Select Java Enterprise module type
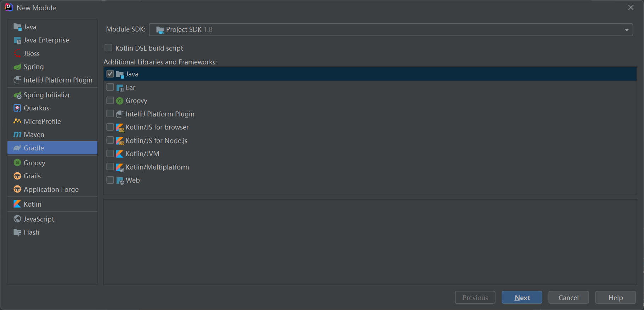The width and height of the screenshot is (644, 310). 52,40
